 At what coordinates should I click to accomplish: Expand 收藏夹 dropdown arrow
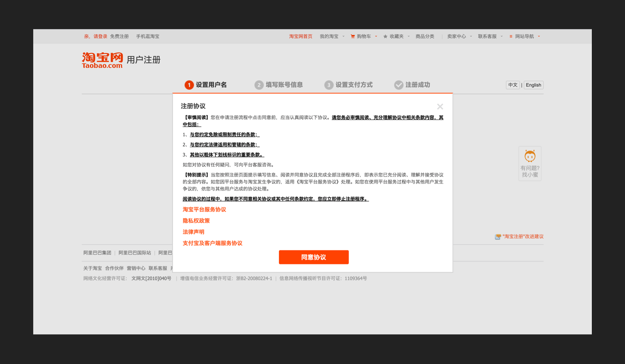pos(409,36)
